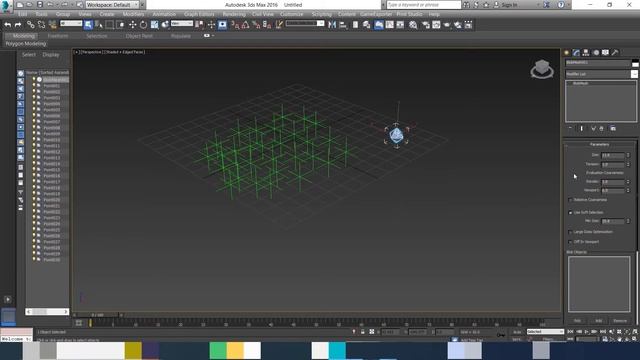This screenshot has width=640, height=360.
Task: Open Select by Name dialog
Action: click(x=99, y=25)
